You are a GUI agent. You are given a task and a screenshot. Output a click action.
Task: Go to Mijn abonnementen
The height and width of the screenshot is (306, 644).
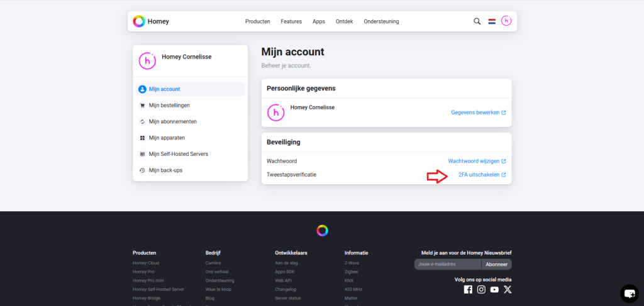172,122
